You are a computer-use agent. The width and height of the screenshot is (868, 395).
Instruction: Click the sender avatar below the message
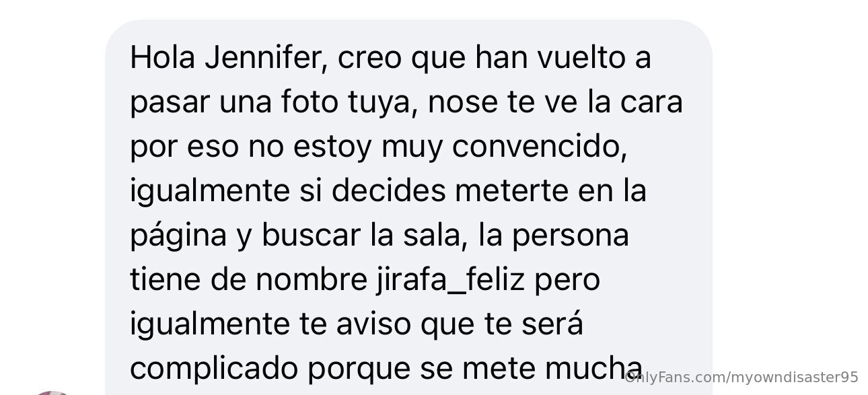coord(52,392)
